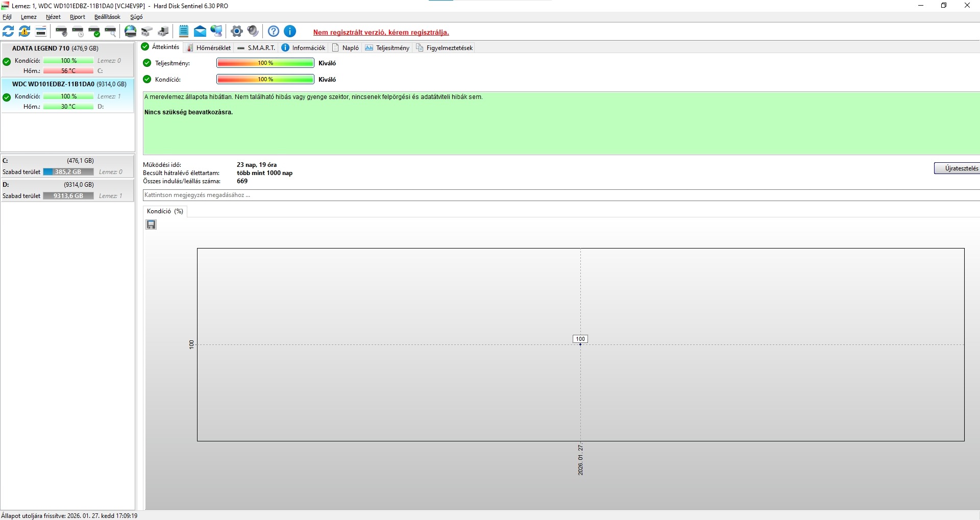Open help with the question mark icon
This screenshot has width=980, height=520.
[x=274, y=32]
